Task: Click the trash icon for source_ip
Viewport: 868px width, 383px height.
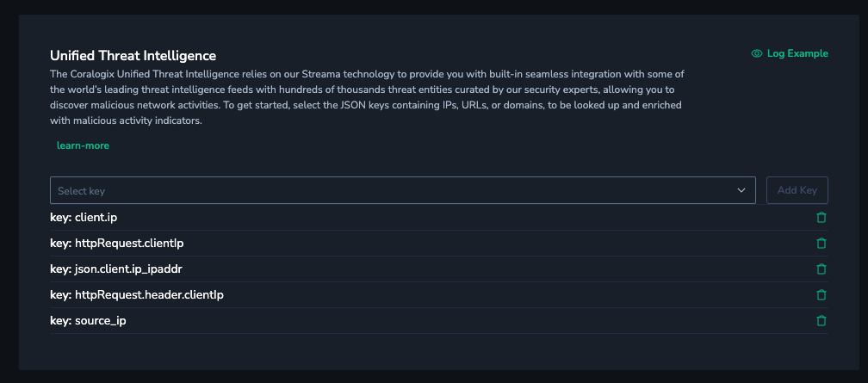Action: [821, 321]
